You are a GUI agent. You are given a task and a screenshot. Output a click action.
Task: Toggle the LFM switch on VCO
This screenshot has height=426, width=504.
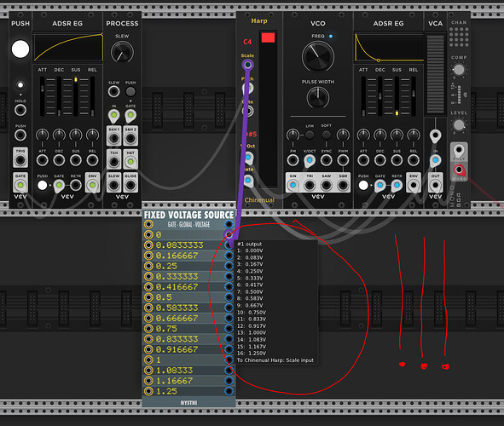coord(310,135)
